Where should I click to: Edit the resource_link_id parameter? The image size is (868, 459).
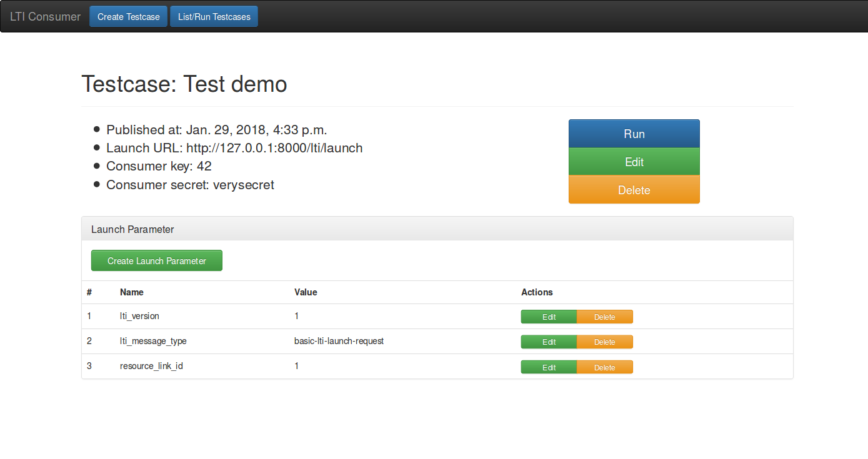point(549,367)
